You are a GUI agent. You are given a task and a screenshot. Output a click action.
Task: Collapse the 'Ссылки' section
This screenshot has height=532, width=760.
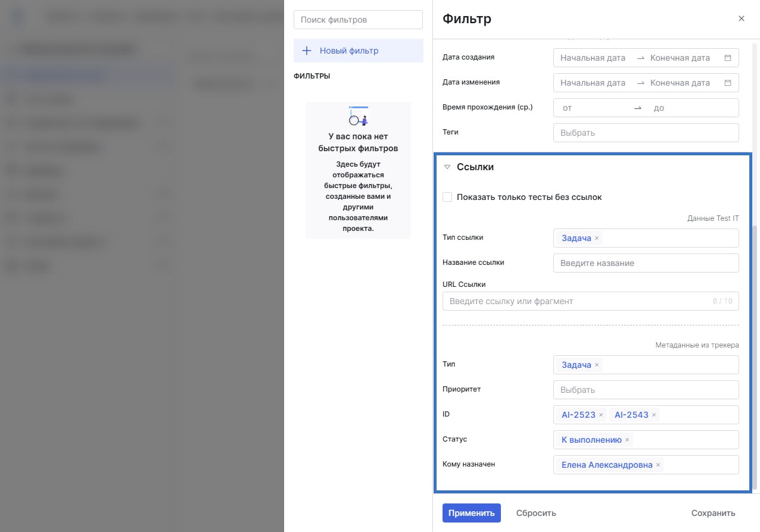(447, 167)
